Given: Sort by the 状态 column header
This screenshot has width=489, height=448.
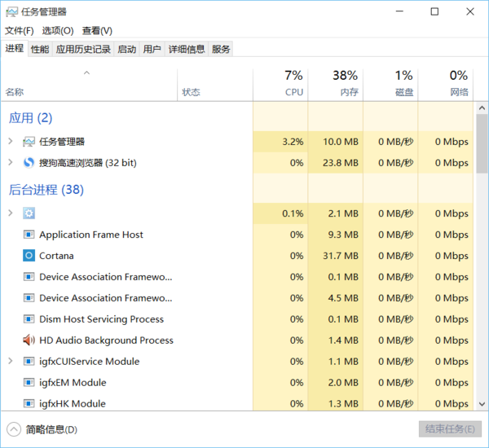Looking at the screenshot, I should [x=215, y=85].
